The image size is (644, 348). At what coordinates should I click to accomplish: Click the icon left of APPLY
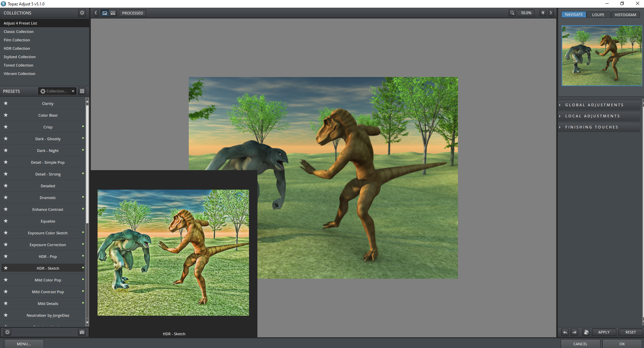pos(586,332)
